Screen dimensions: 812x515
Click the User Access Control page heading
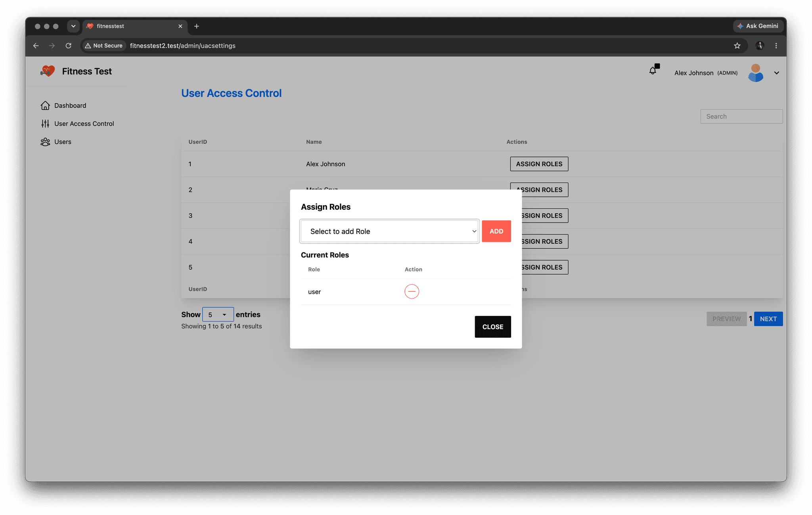(231, 93)
